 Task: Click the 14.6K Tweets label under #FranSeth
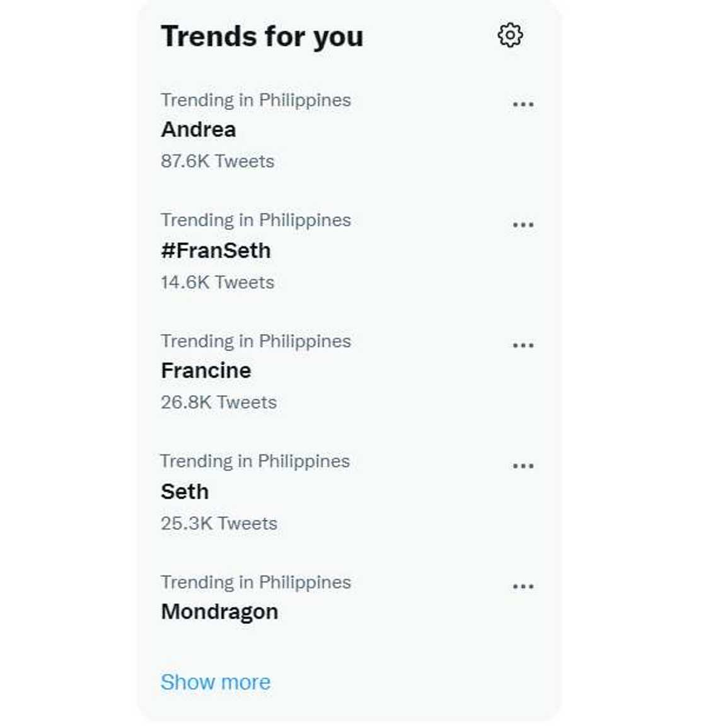[217, 282]
